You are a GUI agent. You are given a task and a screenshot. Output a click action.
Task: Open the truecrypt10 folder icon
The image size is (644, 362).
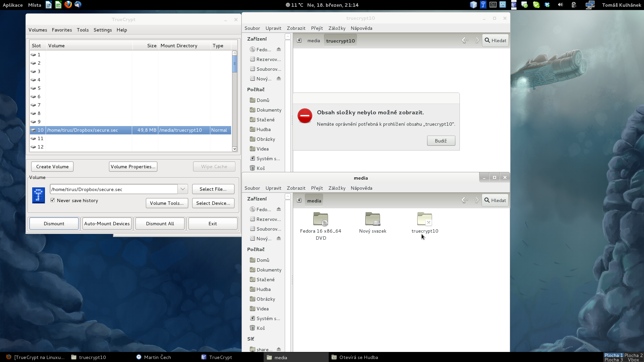click(424, 220)
